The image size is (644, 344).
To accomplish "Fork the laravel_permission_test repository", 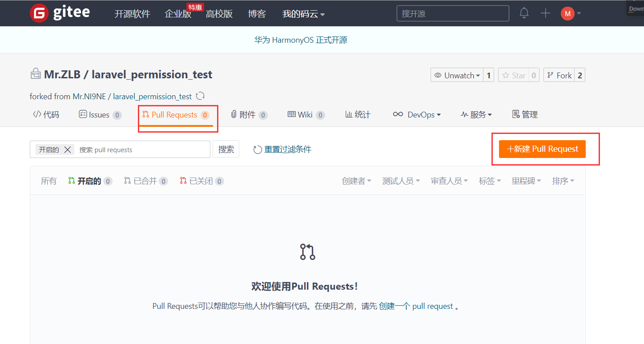I will point(559,75).
